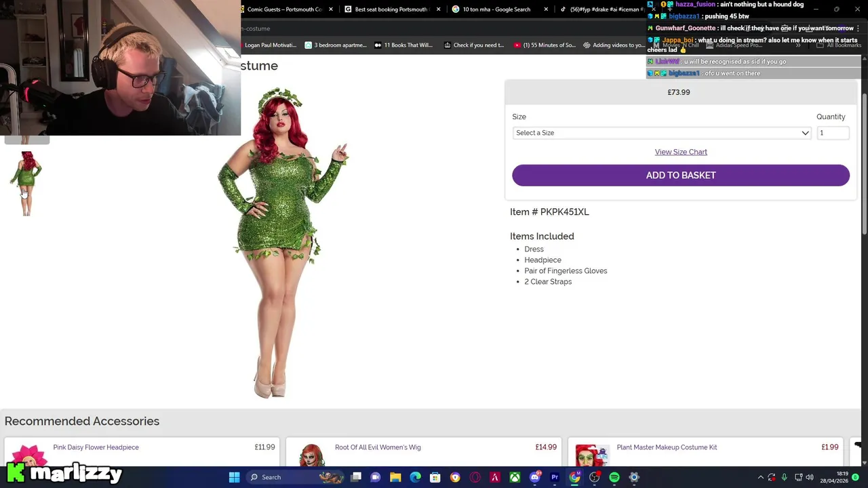This screenshot has height=488, width=868.
Task: Open Microsoft Store from the taskbar
Action: click(435, 477)
